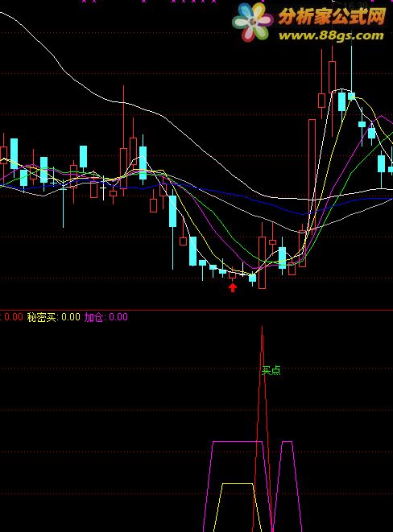393x532 pixels.
Task: Click the red buy-signal arrow under the candlestick
Action: click(233, 287)
